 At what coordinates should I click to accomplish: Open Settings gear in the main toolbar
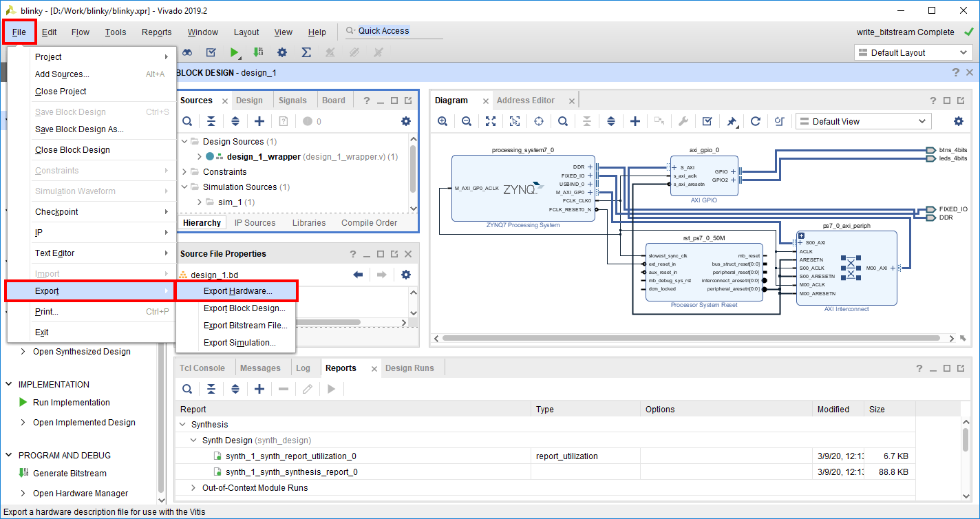[282, 52]
